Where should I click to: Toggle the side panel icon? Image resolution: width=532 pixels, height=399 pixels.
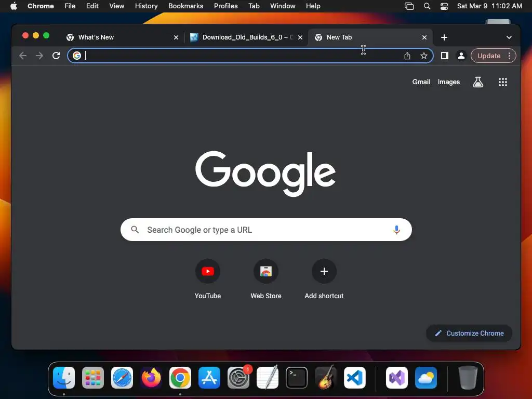pyautogui.click(x=445, y=56)
